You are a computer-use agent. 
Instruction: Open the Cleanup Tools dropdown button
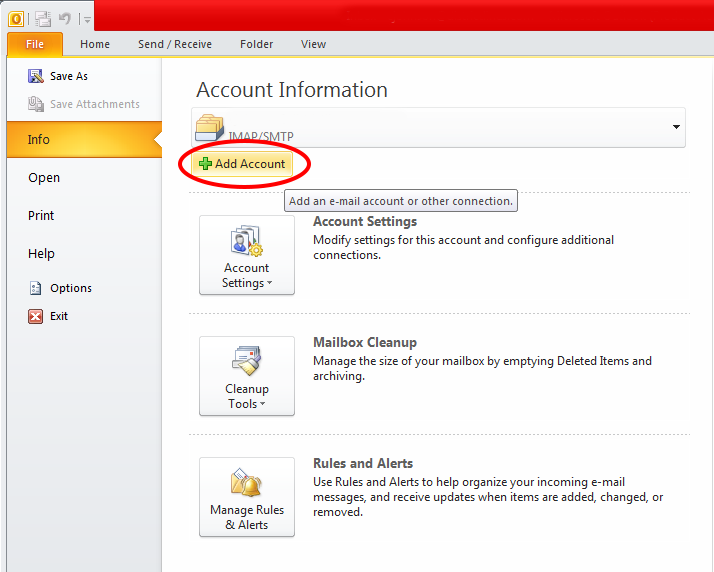246,376
